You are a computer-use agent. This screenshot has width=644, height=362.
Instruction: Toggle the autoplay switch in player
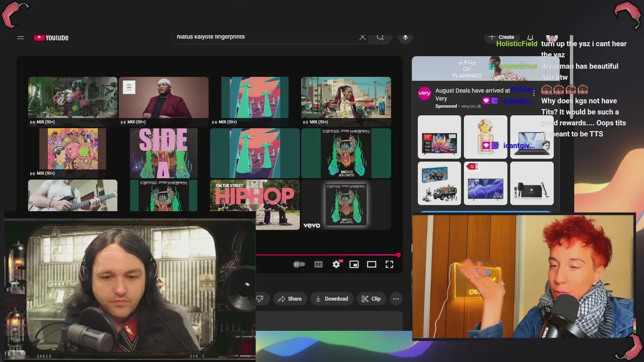[299, 264]
